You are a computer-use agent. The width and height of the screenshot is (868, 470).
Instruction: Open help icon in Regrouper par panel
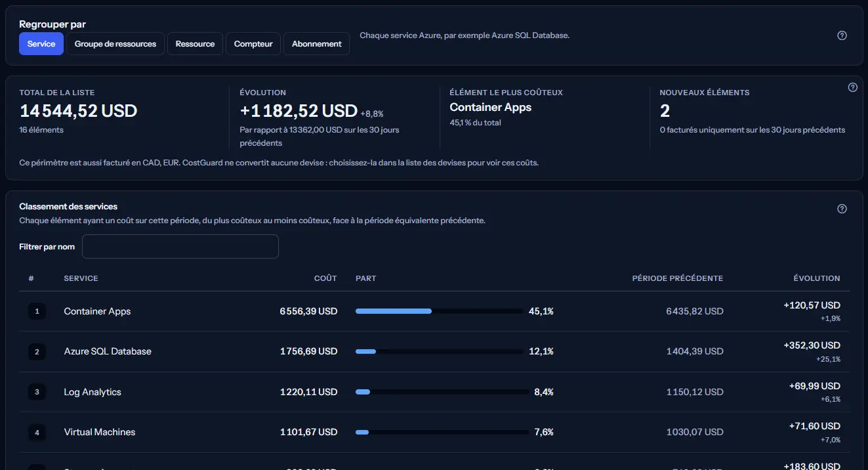(x=842, y=35)
